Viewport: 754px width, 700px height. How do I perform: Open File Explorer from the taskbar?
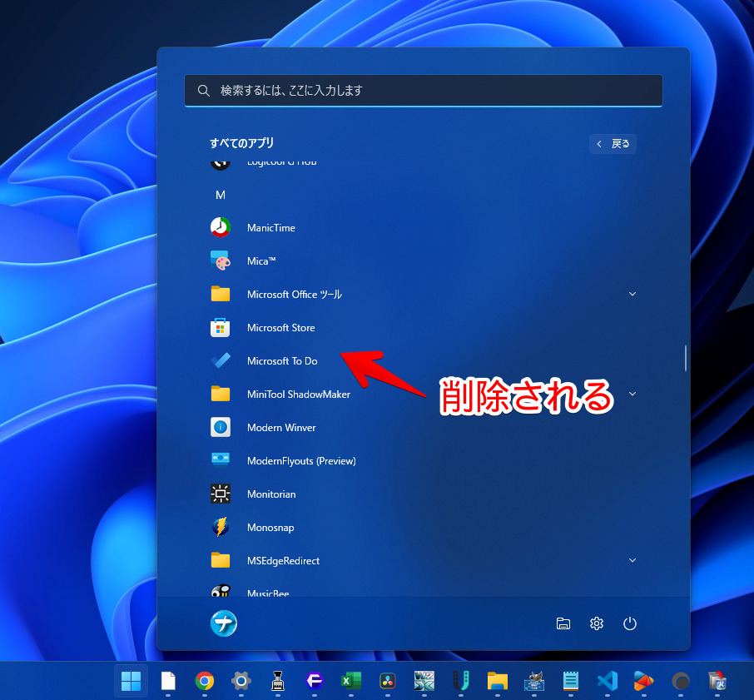pyautogui.click(x=497, y=681)
